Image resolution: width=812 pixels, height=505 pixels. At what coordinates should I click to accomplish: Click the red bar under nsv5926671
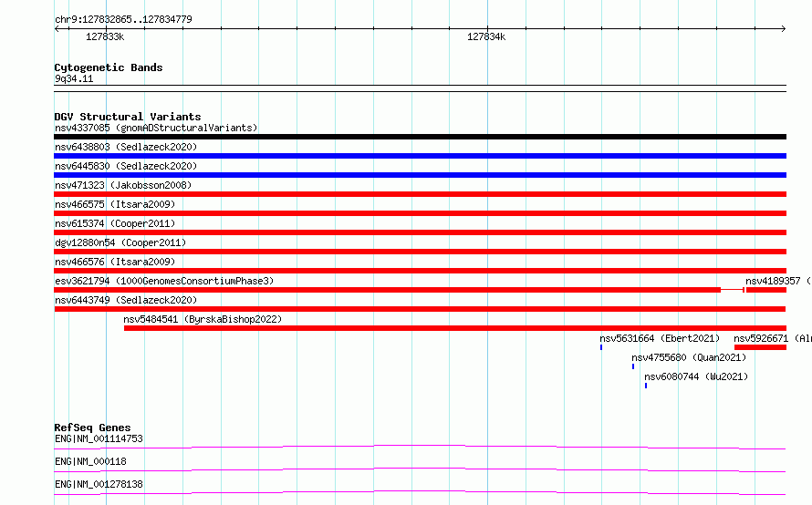(760, 347)
